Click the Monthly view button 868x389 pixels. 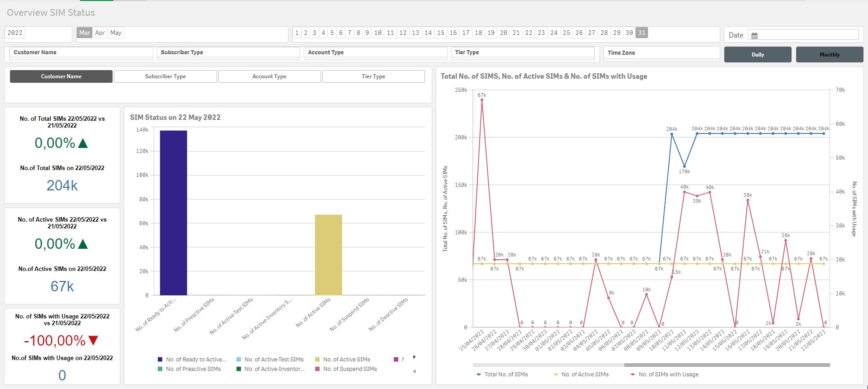(830, 55)
